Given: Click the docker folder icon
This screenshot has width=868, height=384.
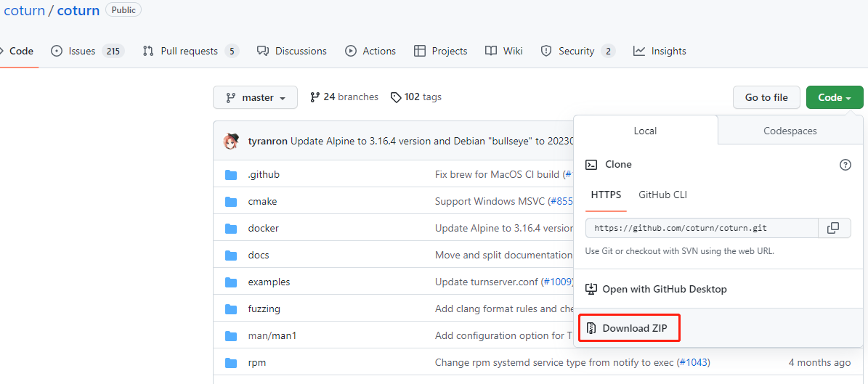Looking at the screenshot, I should pos(231,229).
